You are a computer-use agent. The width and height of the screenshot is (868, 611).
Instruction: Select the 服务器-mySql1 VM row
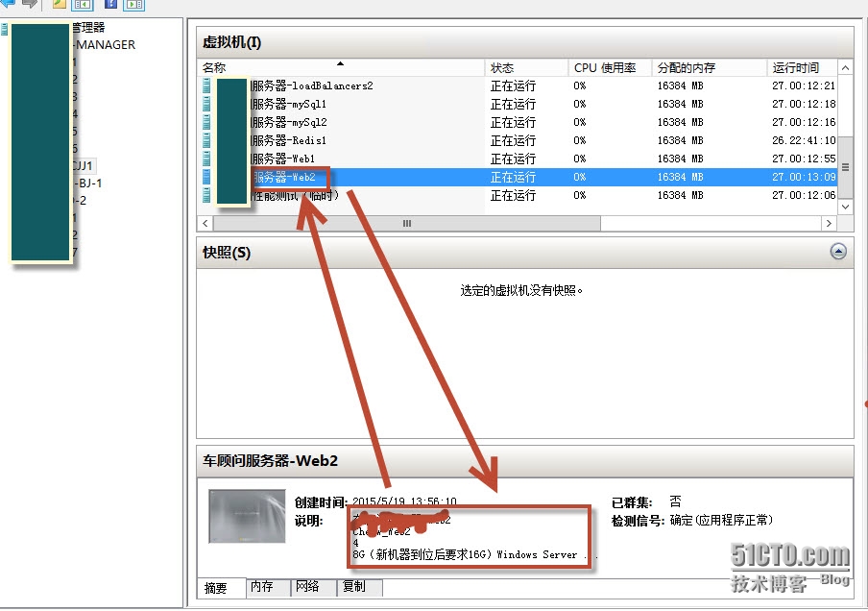(517, 104)
